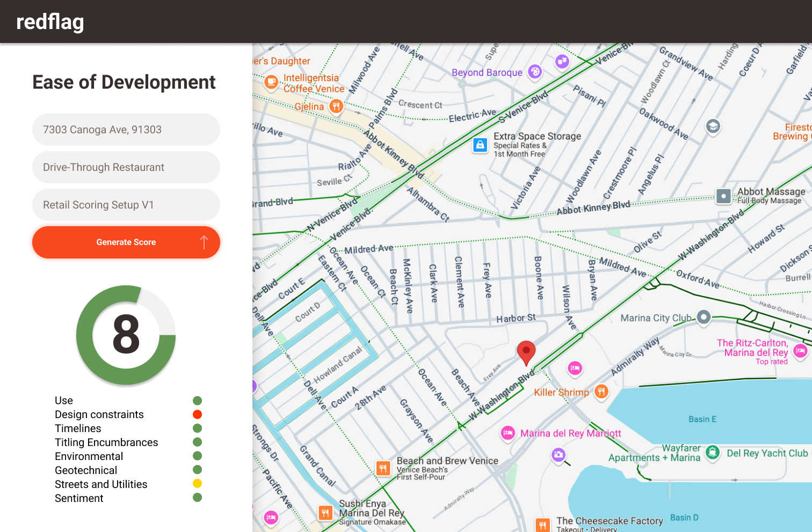Image resolution: width=812 pixels, height=532 pixels.
Task: Click the Extra Space Storage icon
Action: [480, 145]
